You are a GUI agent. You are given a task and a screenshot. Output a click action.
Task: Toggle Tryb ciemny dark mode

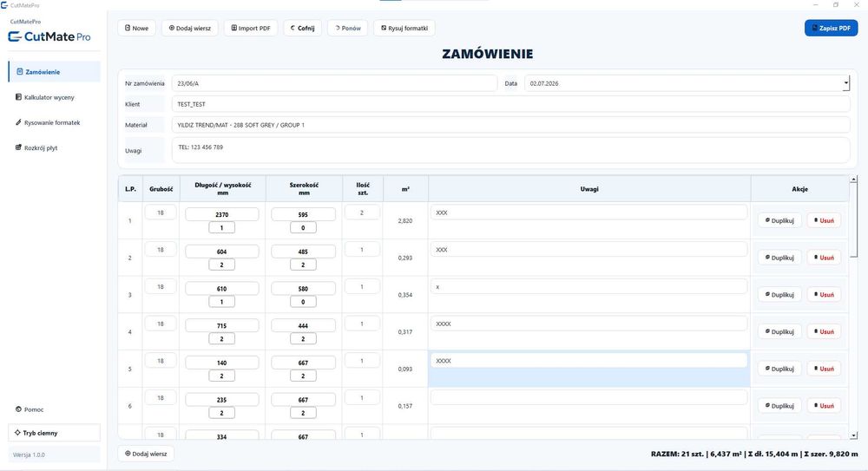pyautogui.click(x=54, y=433)
